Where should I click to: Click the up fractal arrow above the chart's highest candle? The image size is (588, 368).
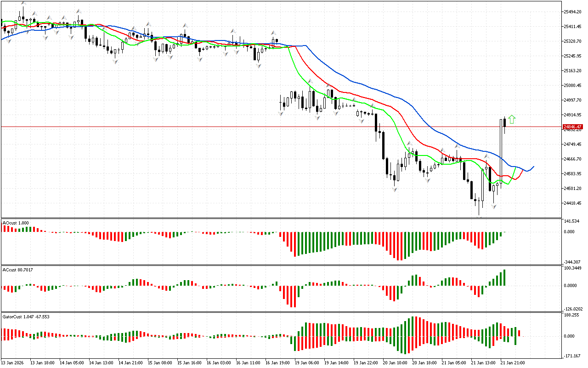point(23,3)
